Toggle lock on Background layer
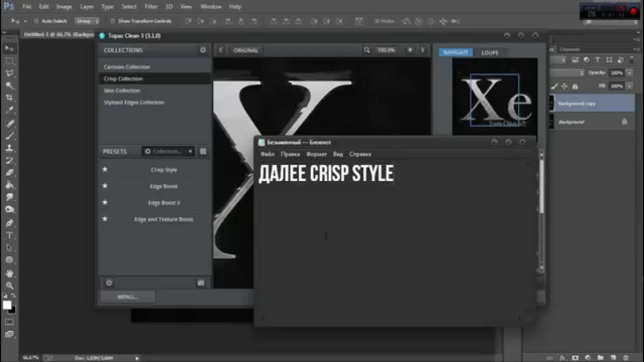This screenshot has width=644, height=362. (624, 122)
